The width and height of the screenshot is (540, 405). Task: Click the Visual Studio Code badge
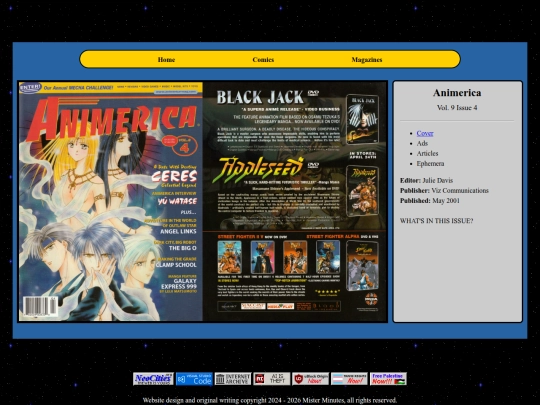pyautogui.click(x=194, y=379)
